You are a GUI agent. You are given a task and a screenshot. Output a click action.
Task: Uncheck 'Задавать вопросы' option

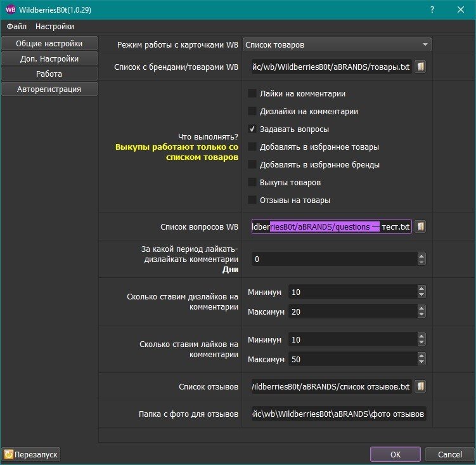coord(252,129)
